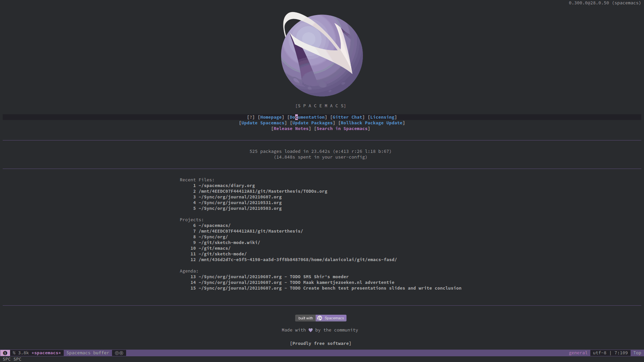The image size is (644, 362).
Task: Click Search in Spacemacs button
Action: (342, 129)
